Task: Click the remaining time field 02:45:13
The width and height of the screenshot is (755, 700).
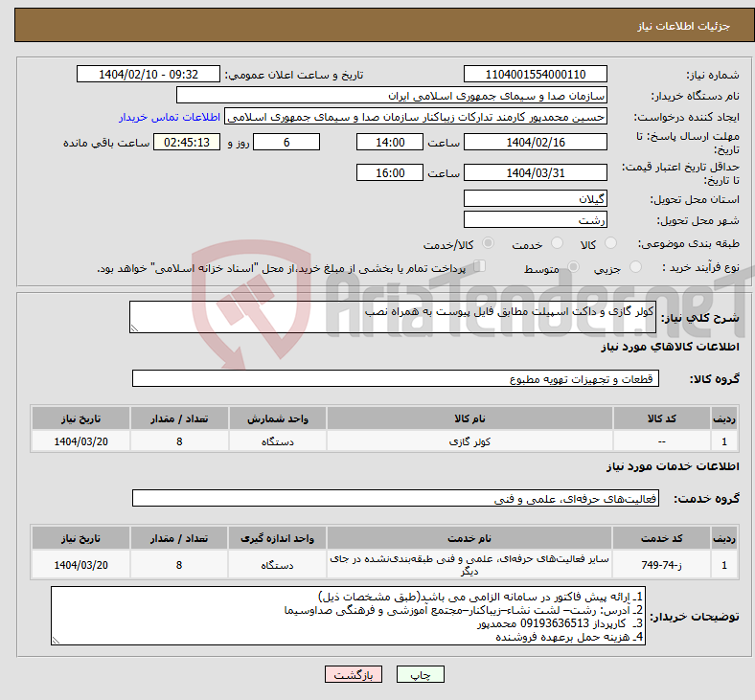Action: point(187,142)
